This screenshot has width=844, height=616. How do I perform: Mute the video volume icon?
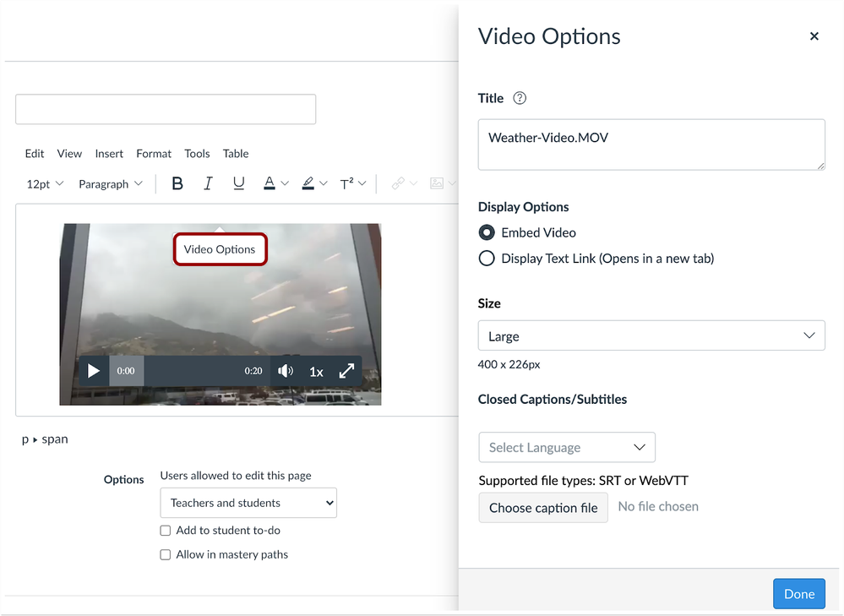click(x=286, y=371)
